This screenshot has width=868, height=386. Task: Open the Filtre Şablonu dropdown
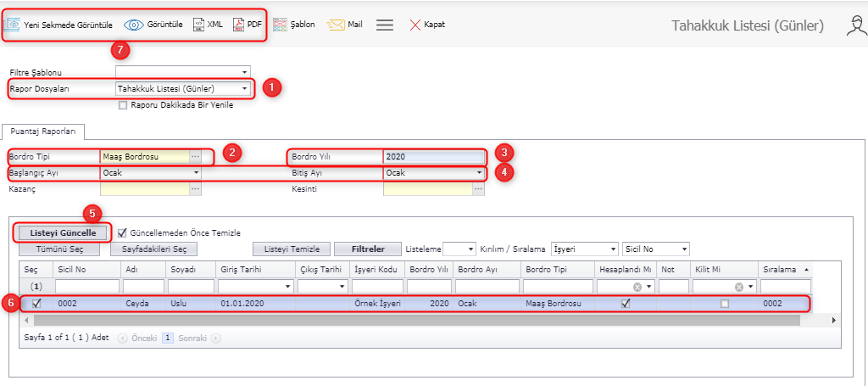pos(244,72)
